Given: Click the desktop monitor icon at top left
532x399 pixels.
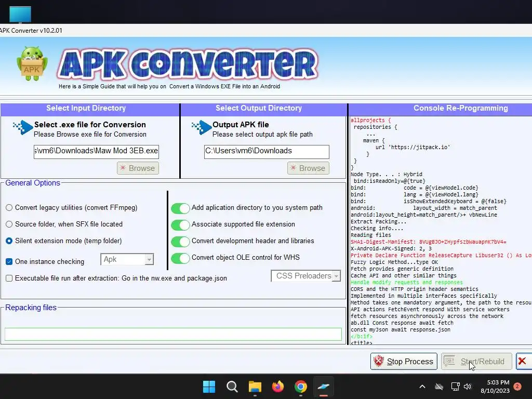Looking at the screenshot, I should click(20, 15).
